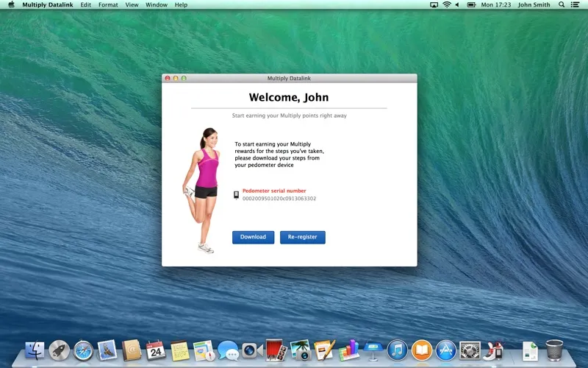Open document stack icon in Dock
Screen dimensions: 588x368
pos(530,351)
